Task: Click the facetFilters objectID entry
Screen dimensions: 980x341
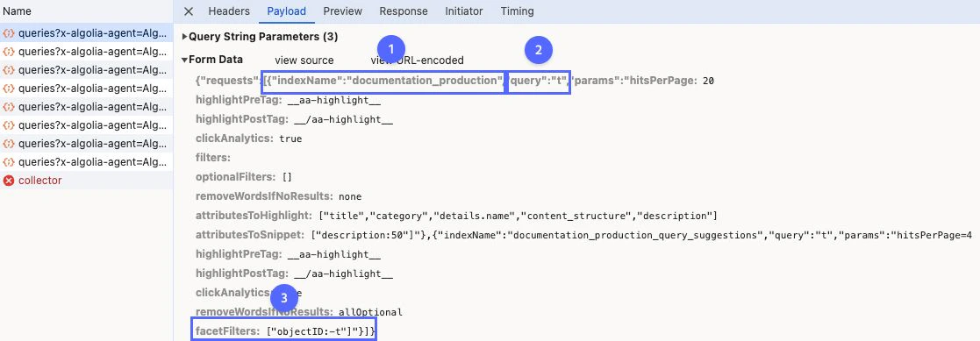Action: pos(285,331)
